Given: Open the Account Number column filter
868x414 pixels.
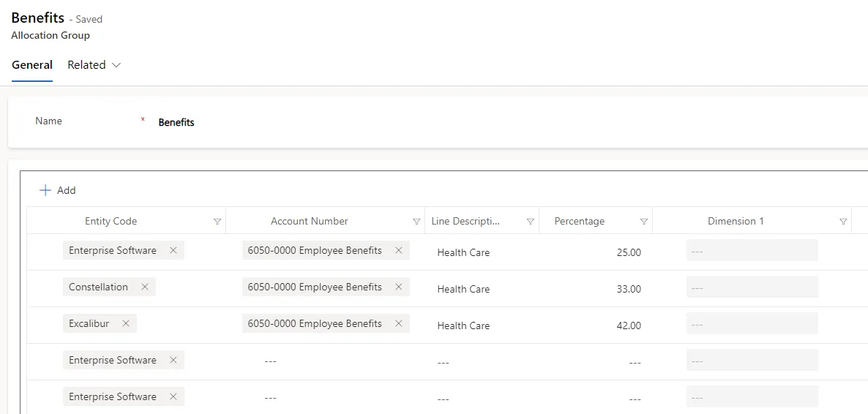Looking at the screenshot, I should pos(416,222).
